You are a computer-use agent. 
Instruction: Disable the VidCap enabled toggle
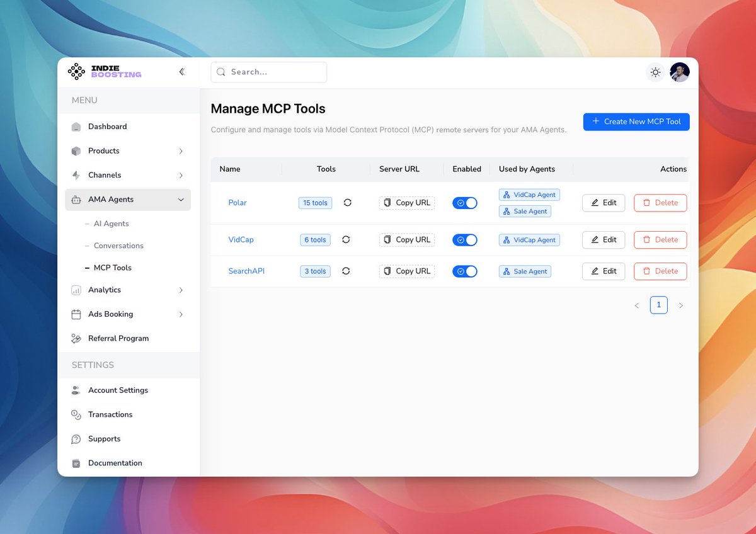(465, 240)
